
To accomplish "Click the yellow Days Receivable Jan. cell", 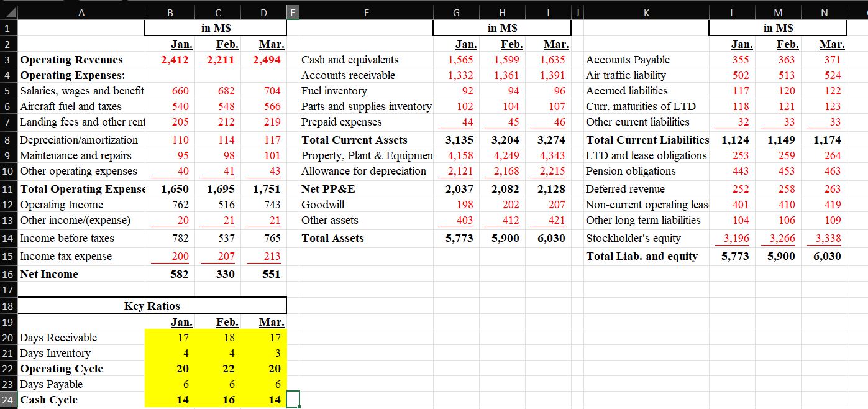I will pyautogui.click(x=170, y=338).
